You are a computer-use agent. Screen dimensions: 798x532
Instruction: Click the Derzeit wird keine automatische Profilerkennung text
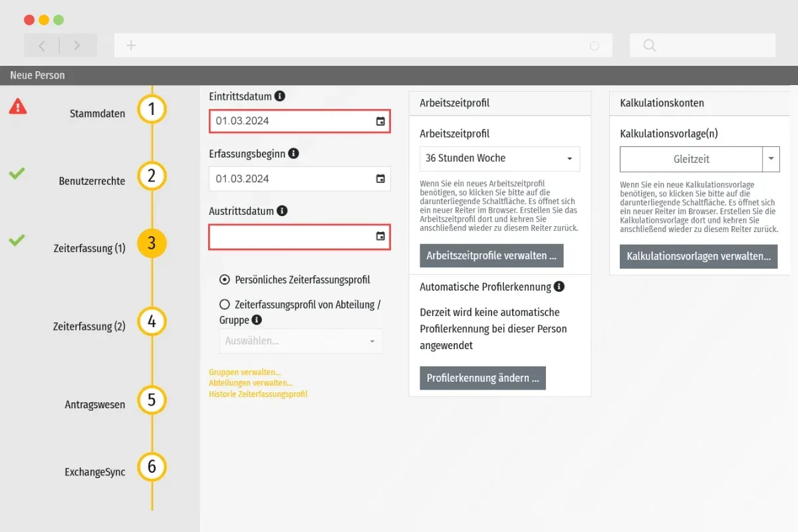(x=493, y=329)
